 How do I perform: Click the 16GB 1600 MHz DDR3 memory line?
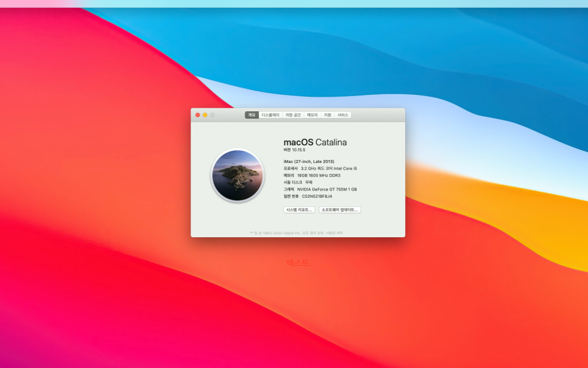click(x=312, y=175)
